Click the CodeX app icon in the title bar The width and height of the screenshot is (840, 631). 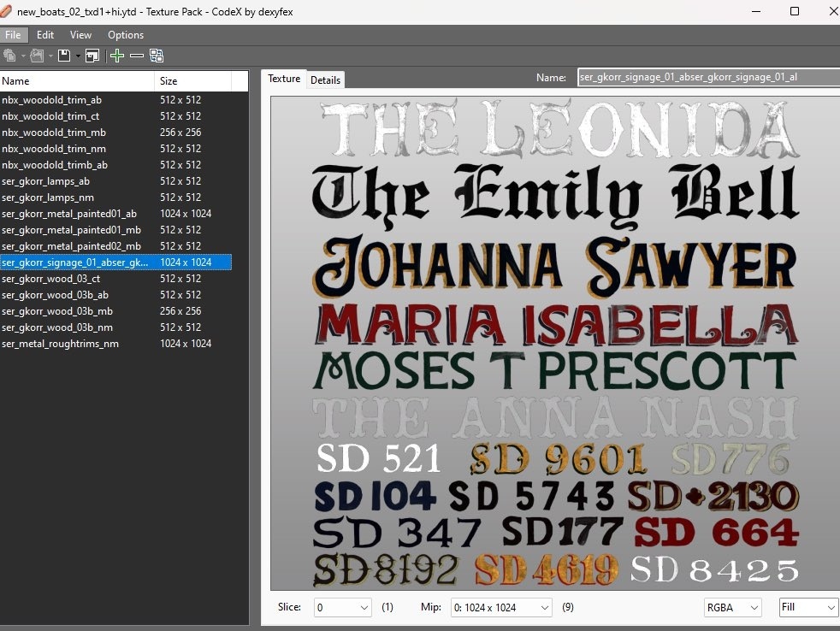8,12
